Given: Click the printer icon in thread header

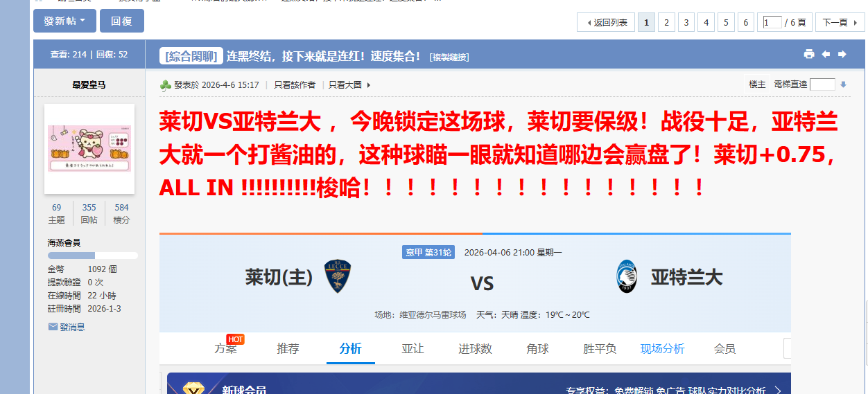Looking at the screenshot, I should (808, 55).
